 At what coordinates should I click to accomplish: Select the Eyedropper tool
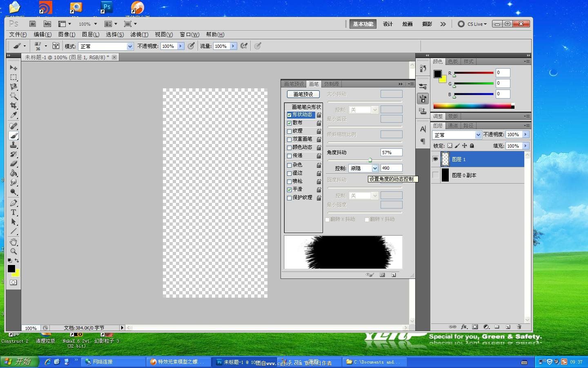click(13, 115)
